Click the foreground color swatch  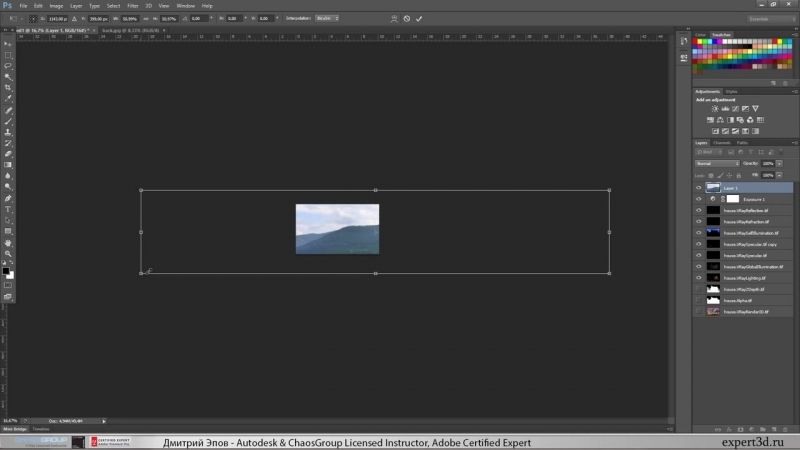tap(6, 271)
